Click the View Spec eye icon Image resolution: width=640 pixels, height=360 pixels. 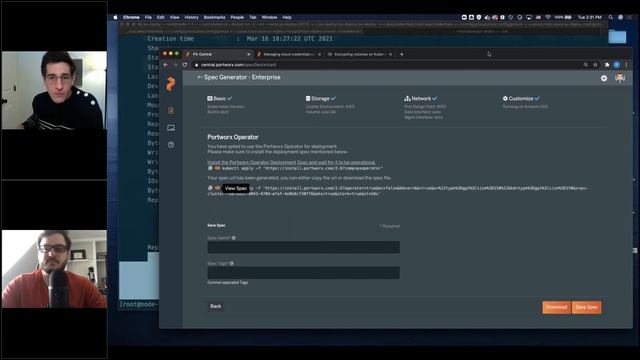218,188
